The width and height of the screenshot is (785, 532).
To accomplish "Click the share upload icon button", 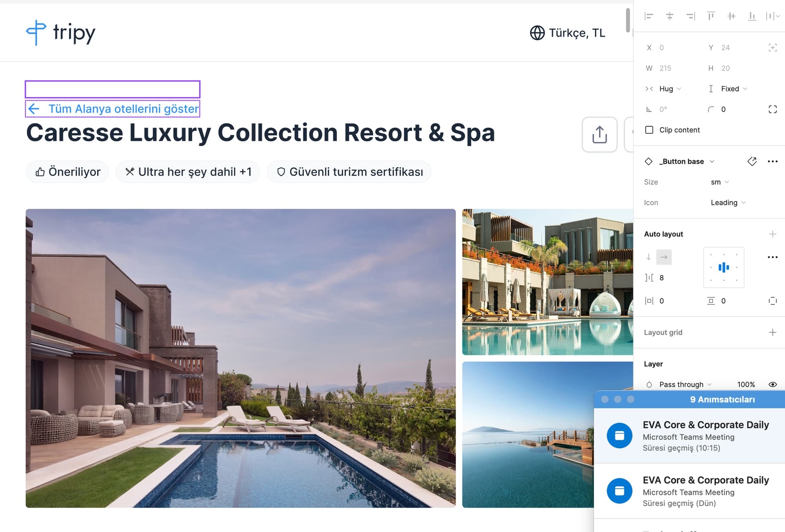I will pyautogui.click(x=599, y=134).
